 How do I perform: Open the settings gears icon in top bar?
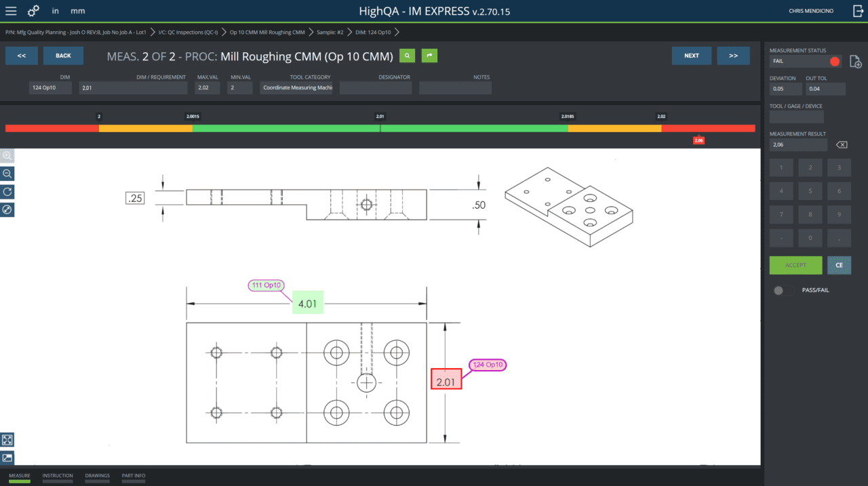pyautogui.click(x=33, y=11)
